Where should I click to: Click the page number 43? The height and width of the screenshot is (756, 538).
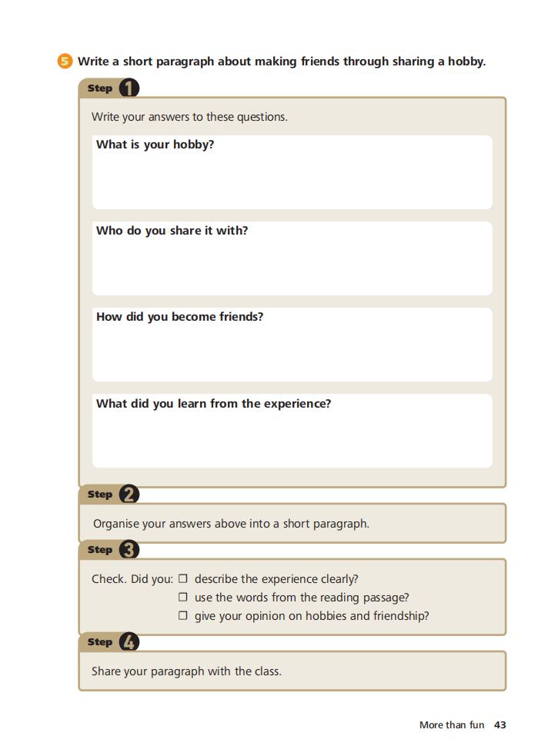pos(500,724)
